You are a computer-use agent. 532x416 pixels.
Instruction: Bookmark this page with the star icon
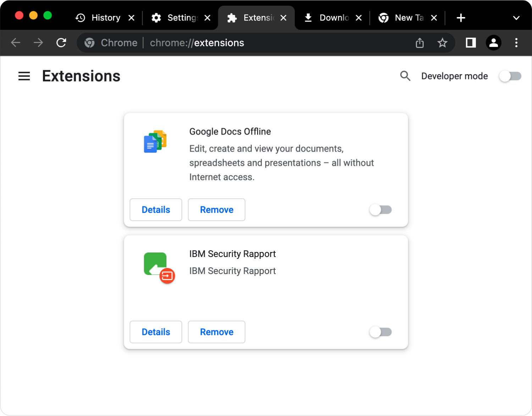[x=442, y=43]
